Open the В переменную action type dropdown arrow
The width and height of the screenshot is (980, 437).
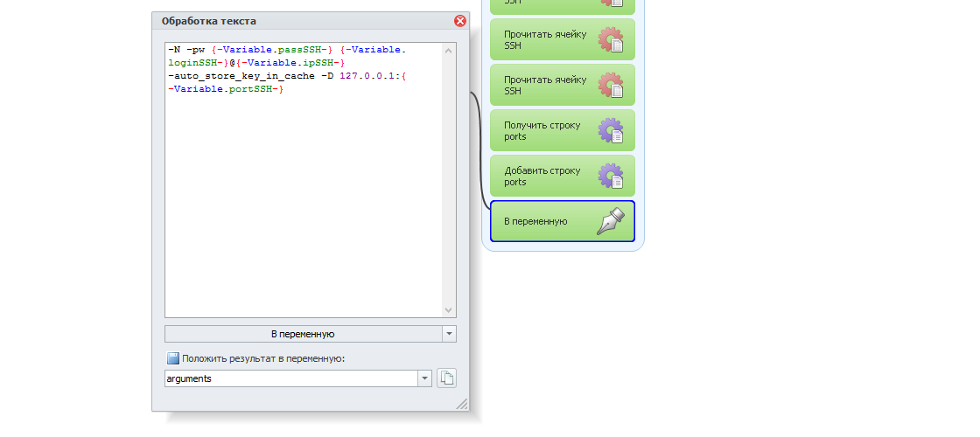click(x=450, y=334)
